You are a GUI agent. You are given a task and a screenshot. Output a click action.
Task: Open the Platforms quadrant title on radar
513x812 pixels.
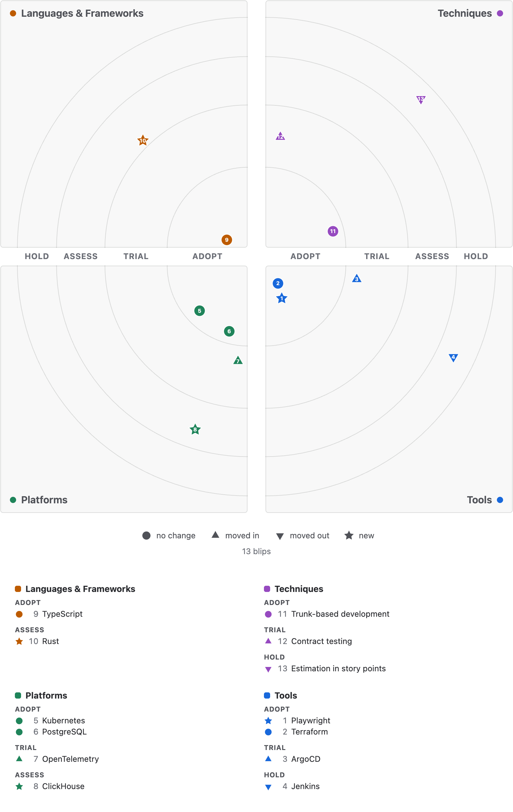click(x=44, y=500)
